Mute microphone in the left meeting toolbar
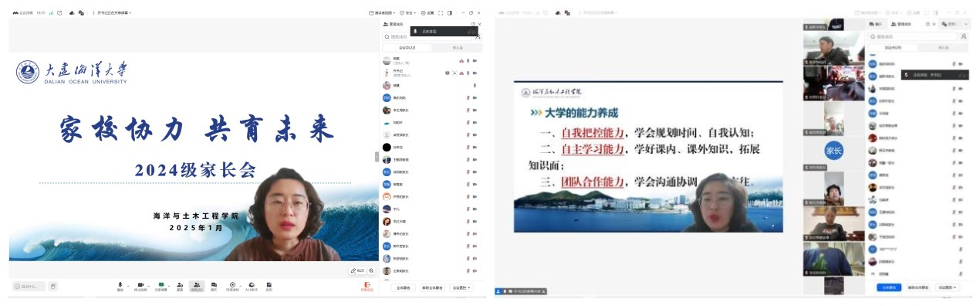Screen dimensions: 980x306 coord(120,287)
